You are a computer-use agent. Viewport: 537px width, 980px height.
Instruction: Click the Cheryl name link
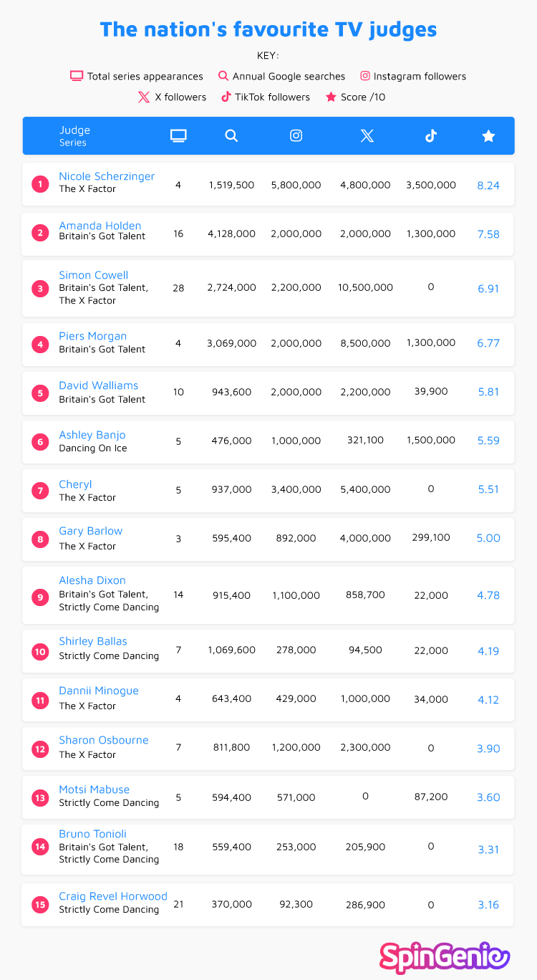[75, 484]
